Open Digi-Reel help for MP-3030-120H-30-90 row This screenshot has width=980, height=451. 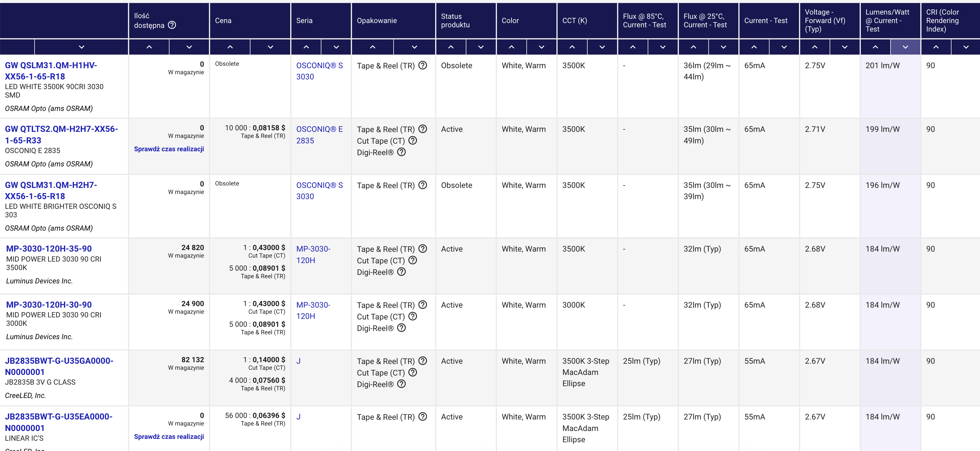[x=401, y=328]
